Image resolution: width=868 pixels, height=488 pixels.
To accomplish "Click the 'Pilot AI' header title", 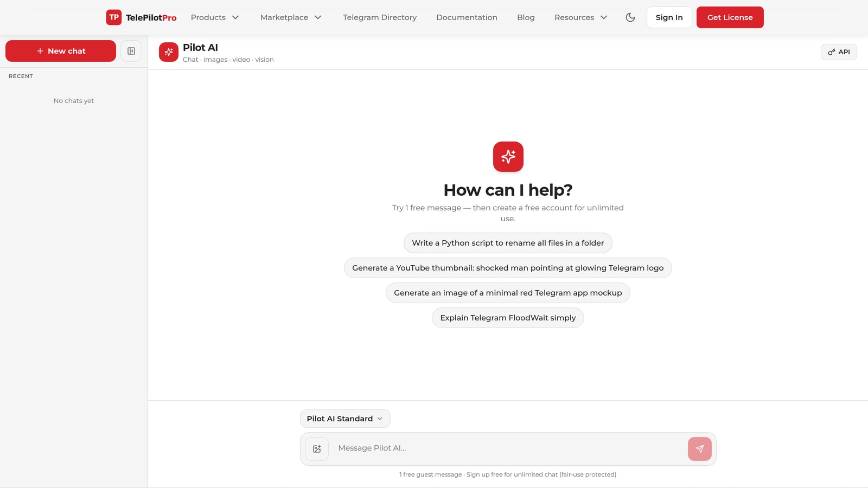I will pyautogui.click(x=200, y=48).
